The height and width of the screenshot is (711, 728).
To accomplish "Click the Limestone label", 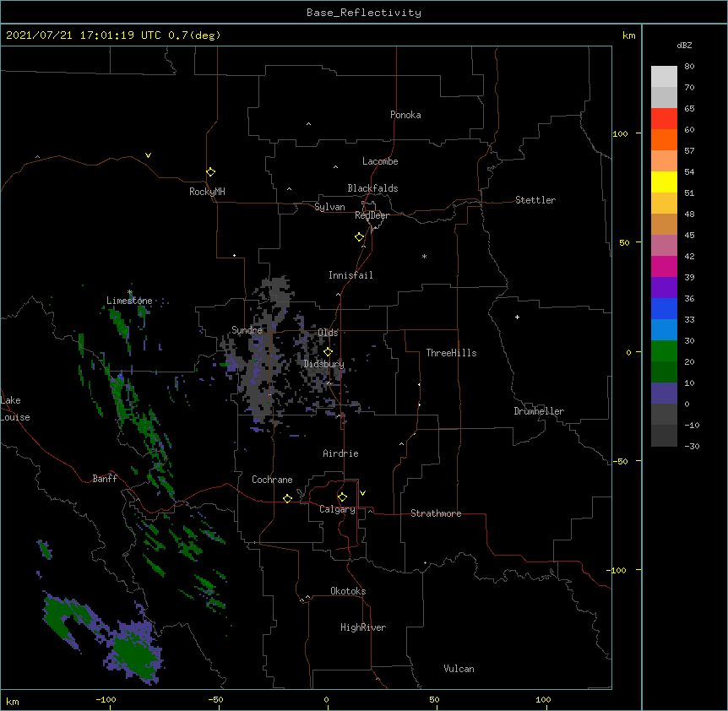I will 129,301.
